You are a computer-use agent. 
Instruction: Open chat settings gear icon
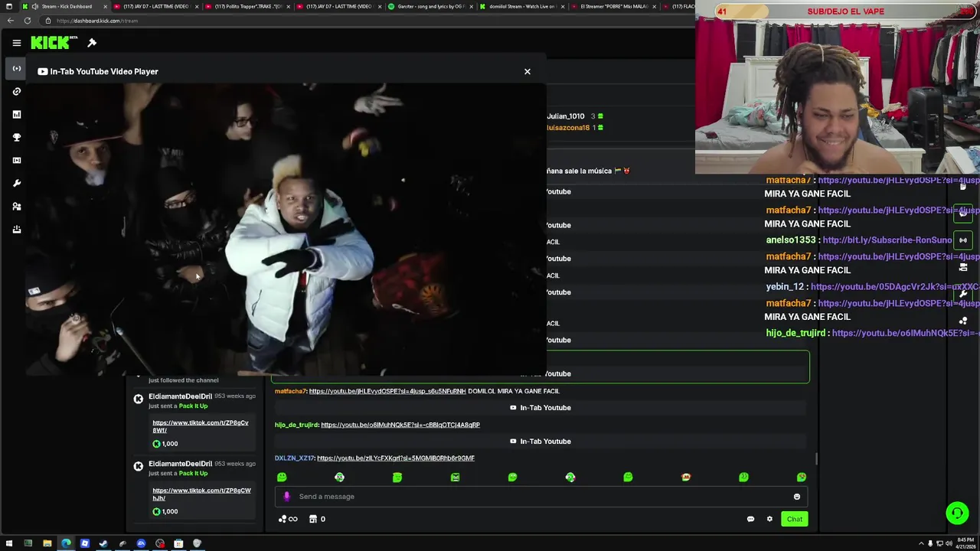click(x=769, y=519)
